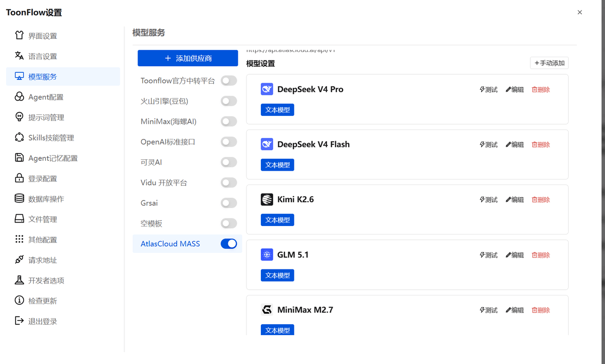Click the plug icon beside 请求地址
Image resolution: width=605 pixels, height=364 pixels.
click(x=19, y=260)
